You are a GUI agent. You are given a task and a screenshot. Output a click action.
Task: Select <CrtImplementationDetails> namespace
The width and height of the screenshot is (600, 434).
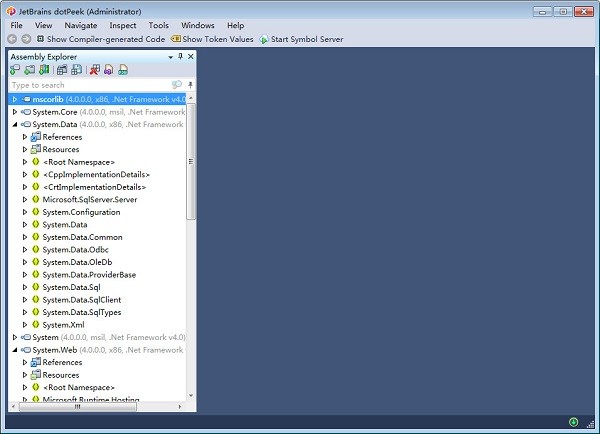coord(95,187)
